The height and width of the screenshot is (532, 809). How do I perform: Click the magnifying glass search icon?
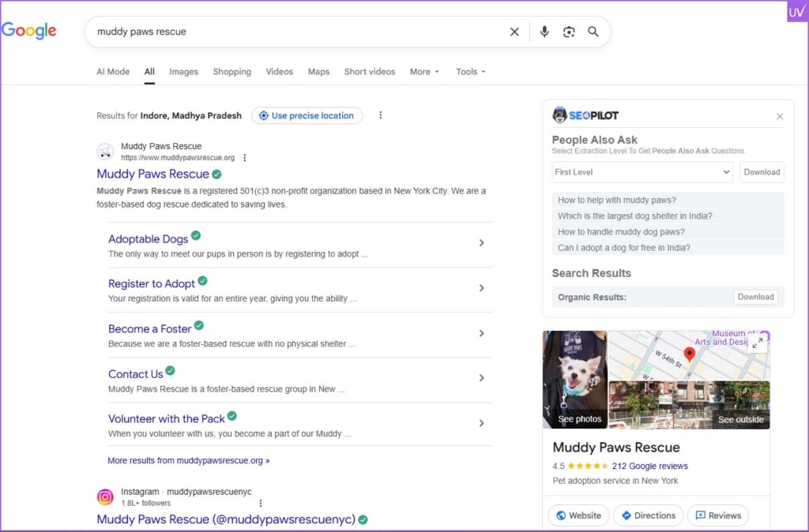[x=593, y=32]
